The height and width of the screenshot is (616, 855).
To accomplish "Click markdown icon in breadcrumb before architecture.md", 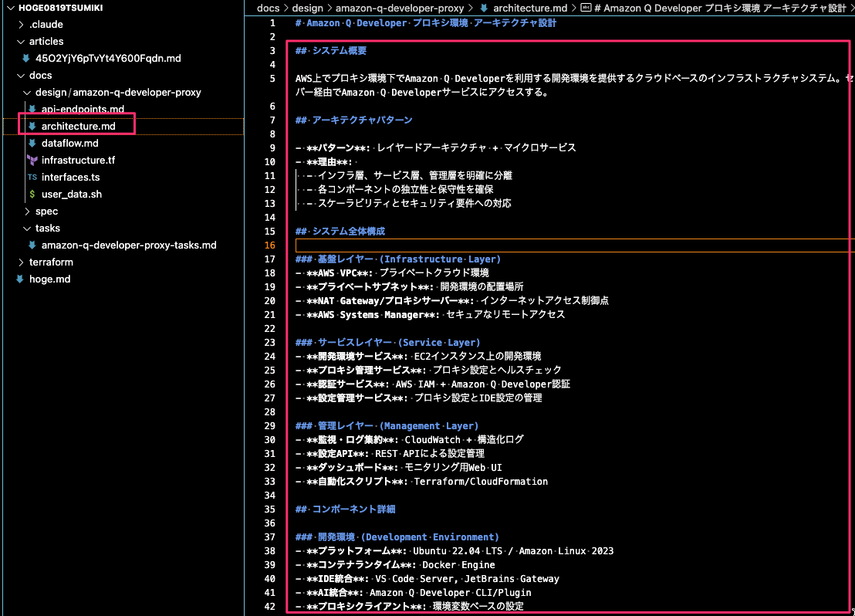I will (x=484, y=8).
